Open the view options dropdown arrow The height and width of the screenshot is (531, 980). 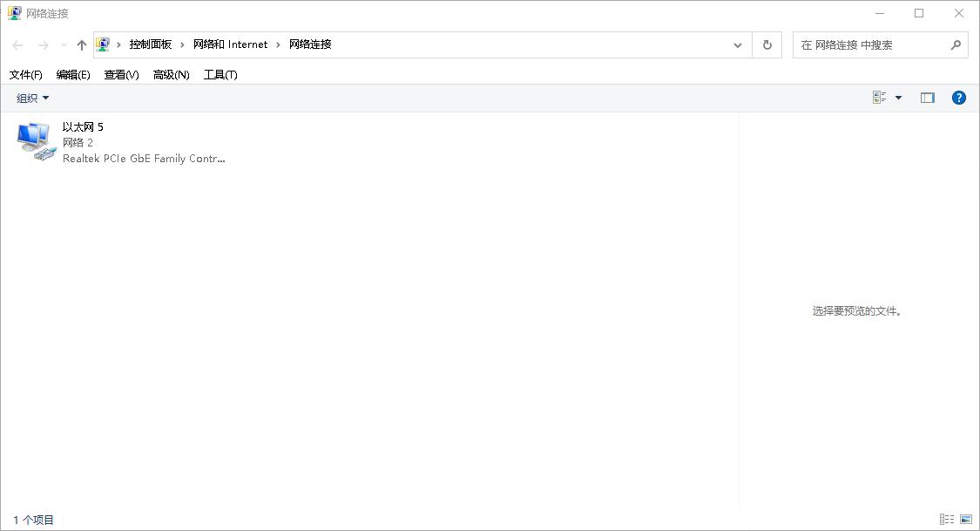click(897, 97)
